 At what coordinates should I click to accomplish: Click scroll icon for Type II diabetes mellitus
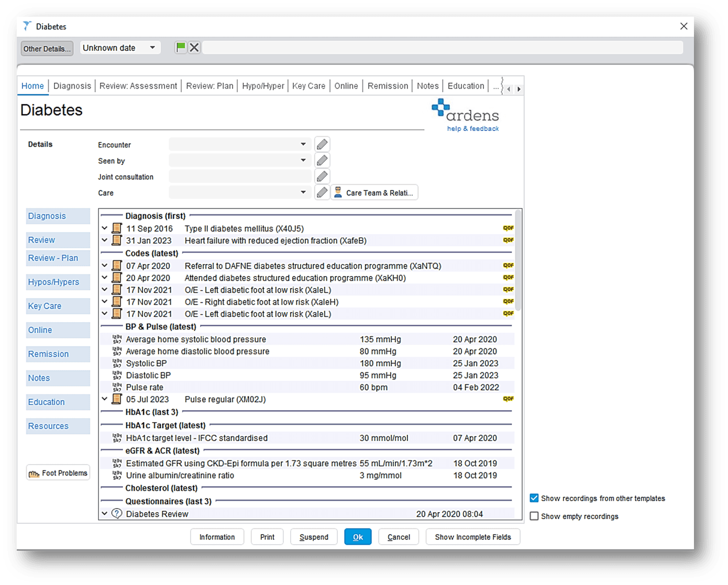(117, 228)
